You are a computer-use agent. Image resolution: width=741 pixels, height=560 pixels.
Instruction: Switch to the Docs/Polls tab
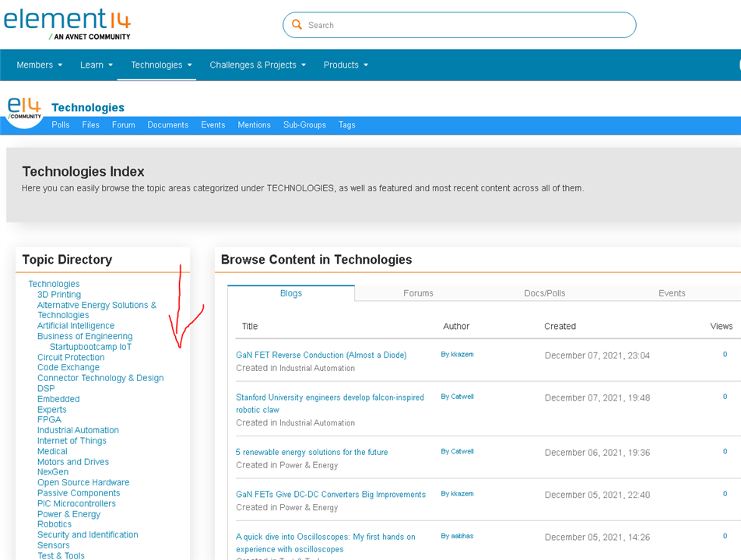544,293
